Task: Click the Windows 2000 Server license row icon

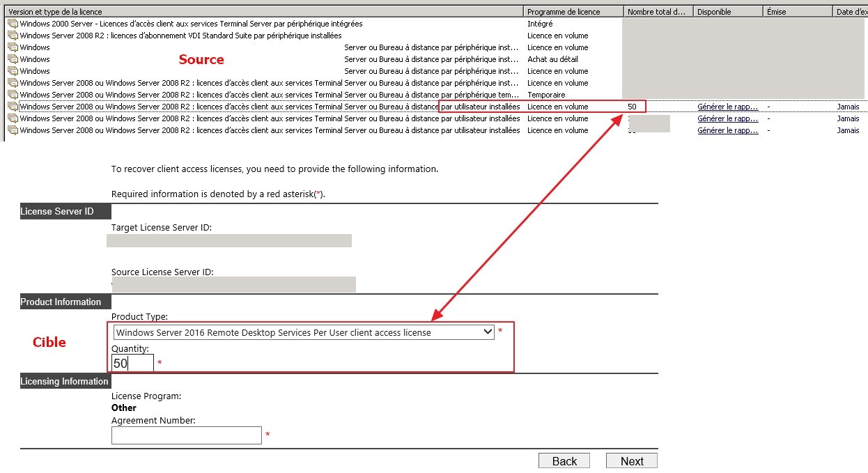Action: 13,23
